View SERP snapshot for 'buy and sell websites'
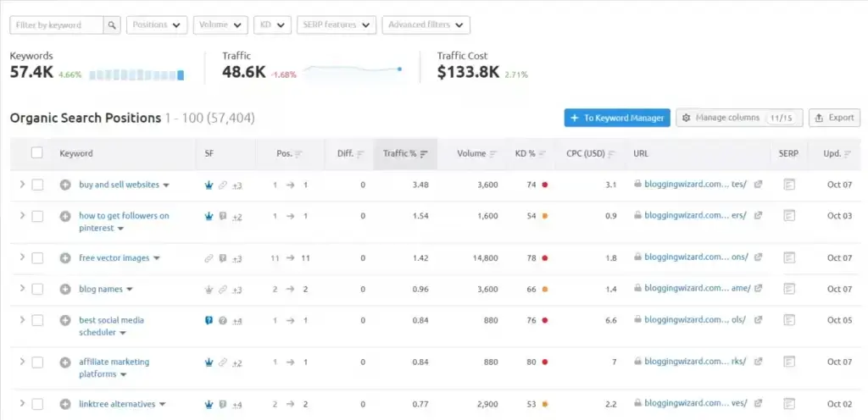The height and width of the screenshot is (420, 868). 789,185
